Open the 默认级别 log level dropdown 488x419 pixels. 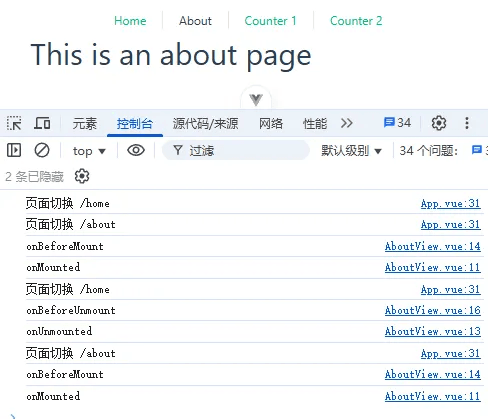pyautogui.click(x=351, y=151)
